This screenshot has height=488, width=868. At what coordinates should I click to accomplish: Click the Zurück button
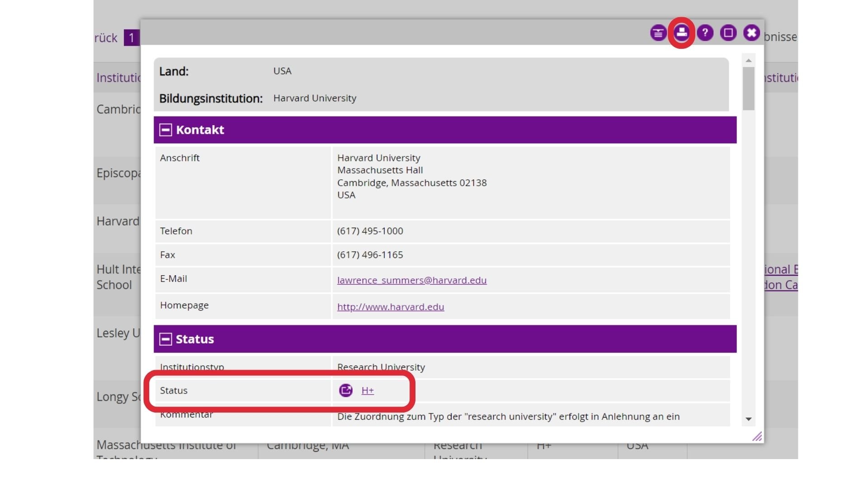(107, 38)
